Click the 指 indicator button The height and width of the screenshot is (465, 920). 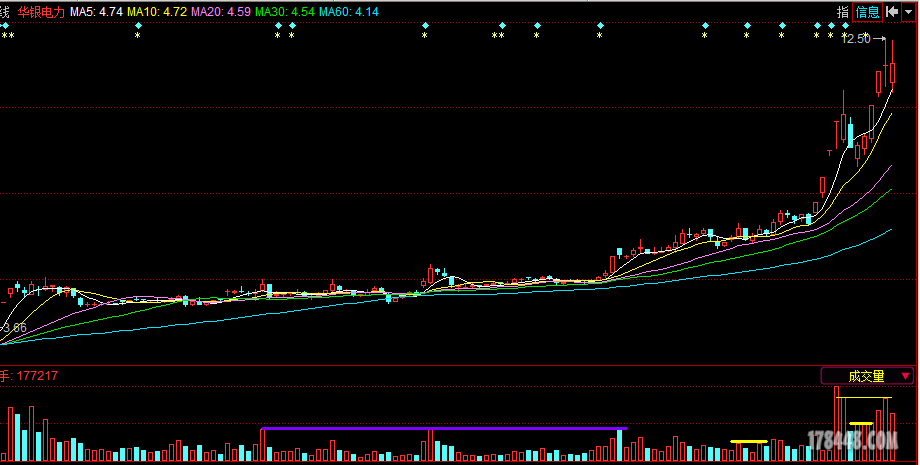point(843,12)
